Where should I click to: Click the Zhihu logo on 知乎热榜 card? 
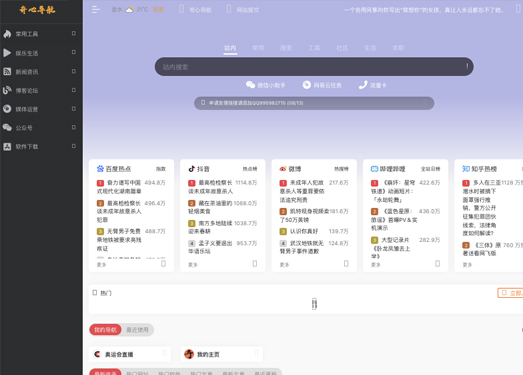tap(466, 169)
